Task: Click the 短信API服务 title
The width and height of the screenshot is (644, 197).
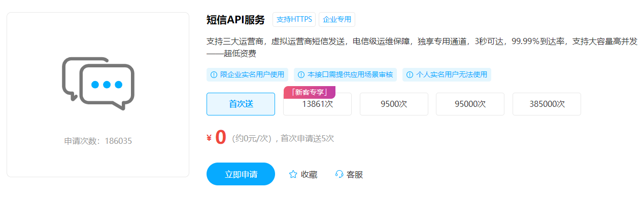Action: pyautogui.click(x=236, y=20)
